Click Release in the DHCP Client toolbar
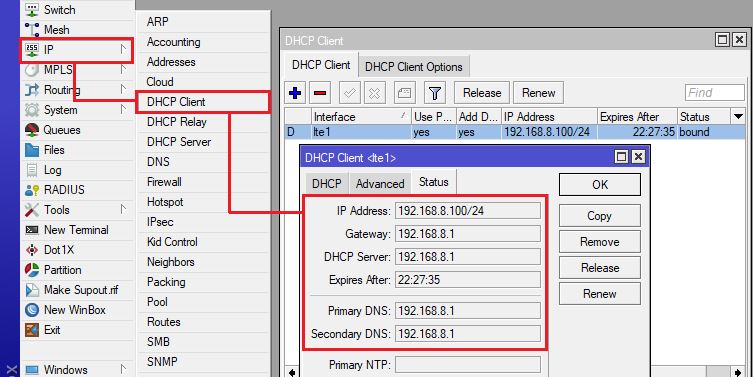 tap(482, 93)
